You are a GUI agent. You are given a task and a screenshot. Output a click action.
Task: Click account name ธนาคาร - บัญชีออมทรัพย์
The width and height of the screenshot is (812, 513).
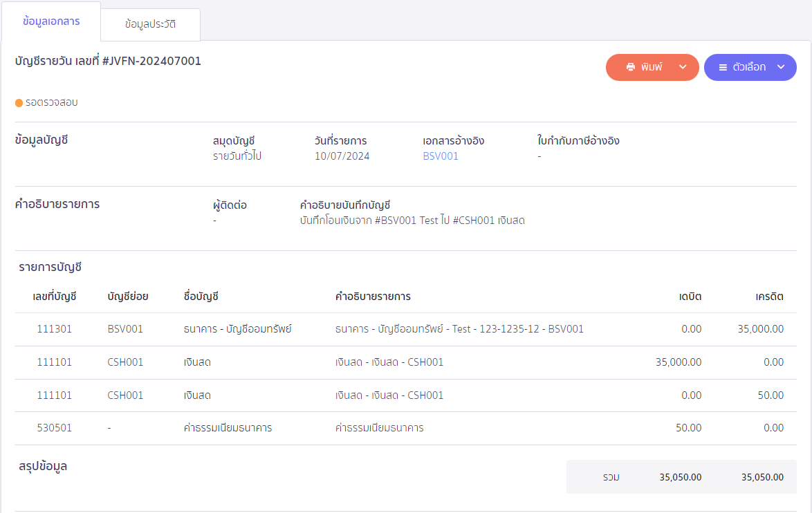[238, 329]
